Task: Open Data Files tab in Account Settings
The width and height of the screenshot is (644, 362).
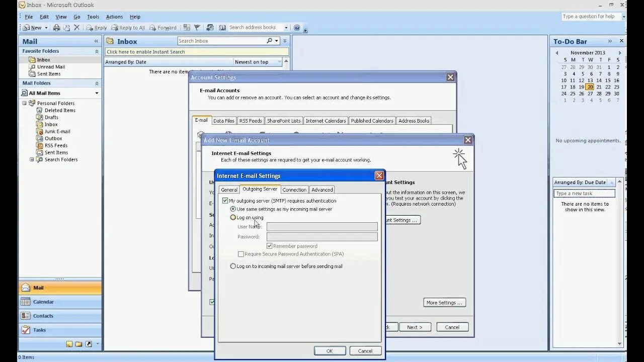Action: click(x=224, y=121)
